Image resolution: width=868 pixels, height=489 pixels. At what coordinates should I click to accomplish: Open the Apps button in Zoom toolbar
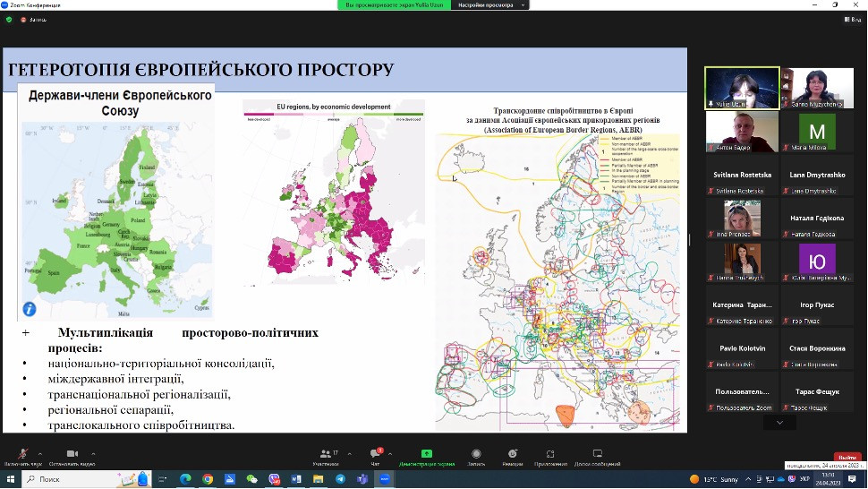pos(550,455)
